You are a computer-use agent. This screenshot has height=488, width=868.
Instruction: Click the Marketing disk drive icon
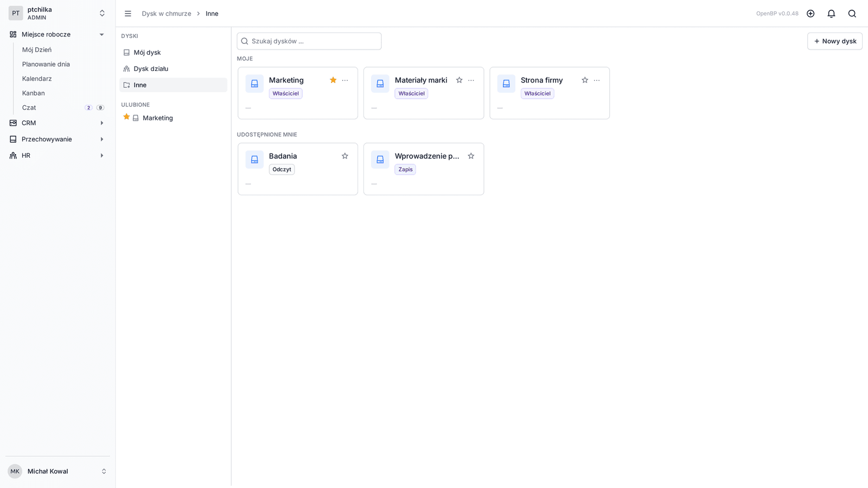coord(254,84)
